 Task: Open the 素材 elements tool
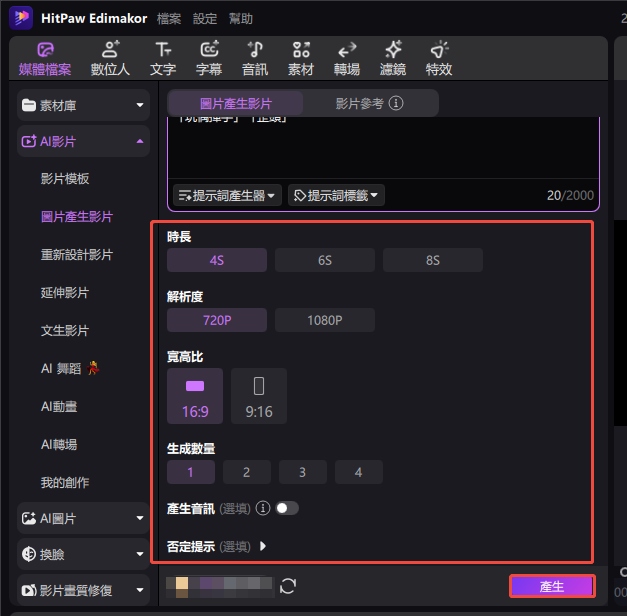[301, 58]
